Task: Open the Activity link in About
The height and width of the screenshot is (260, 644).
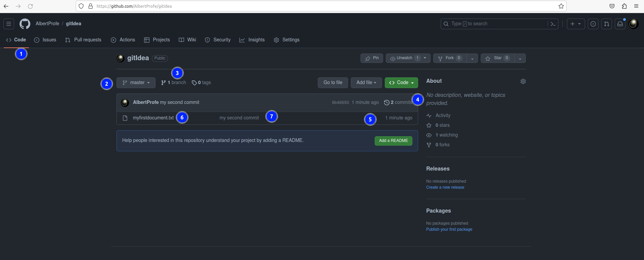Action: click(x=438, y=115)
